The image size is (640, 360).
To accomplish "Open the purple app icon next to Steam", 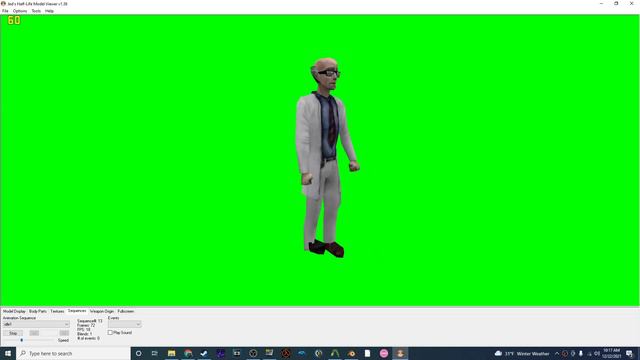I will coord(220,353).
